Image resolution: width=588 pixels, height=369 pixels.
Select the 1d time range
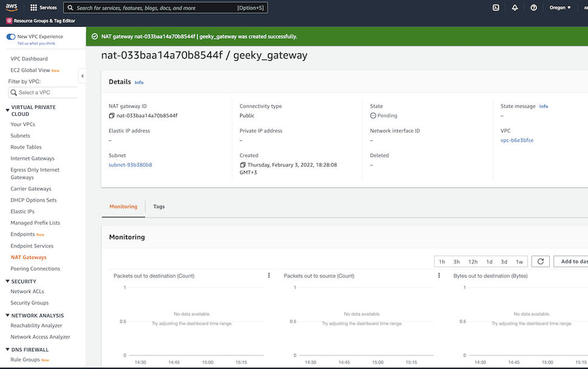pos(489,262)
